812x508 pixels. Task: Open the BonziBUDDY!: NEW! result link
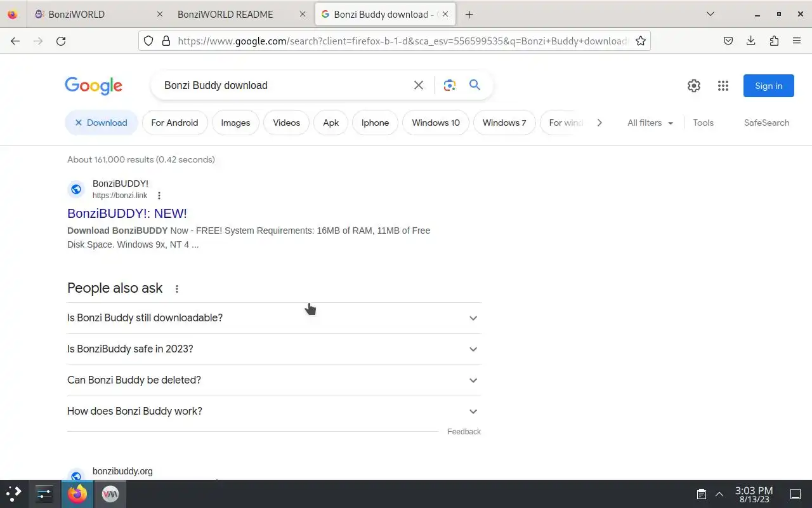point(127,213)
